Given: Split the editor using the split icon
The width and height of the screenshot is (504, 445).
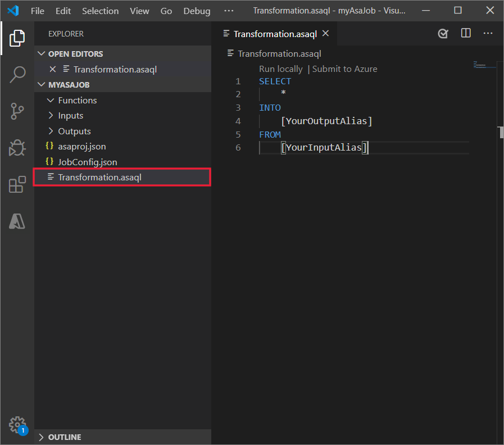Looking at the screenshot, I should [x=465, y=33].
